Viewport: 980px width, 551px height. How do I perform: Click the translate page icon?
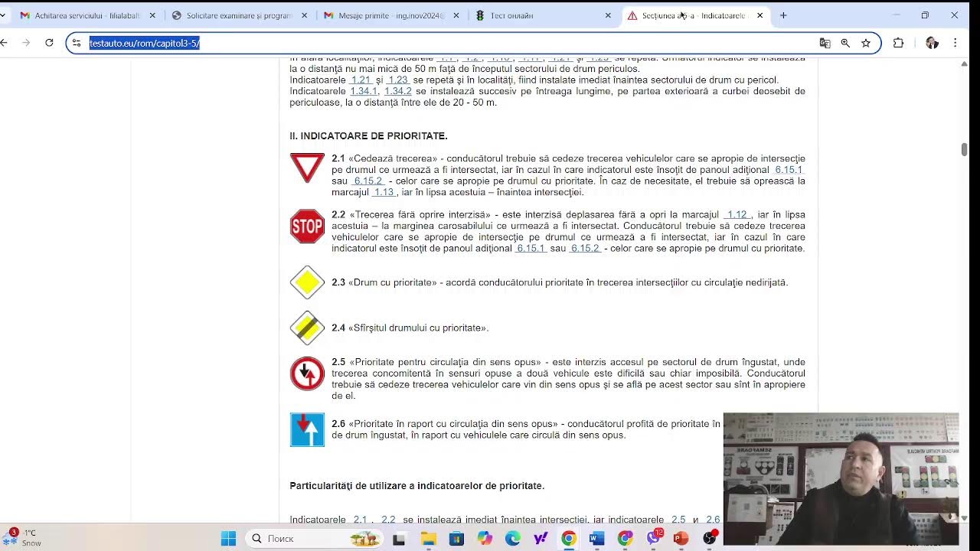click(825, 43)
